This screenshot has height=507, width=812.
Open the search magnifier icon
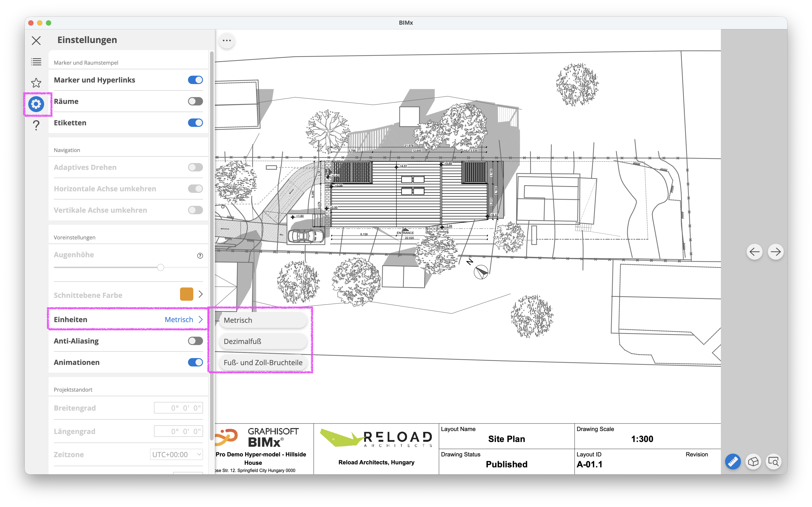(773, 462)
